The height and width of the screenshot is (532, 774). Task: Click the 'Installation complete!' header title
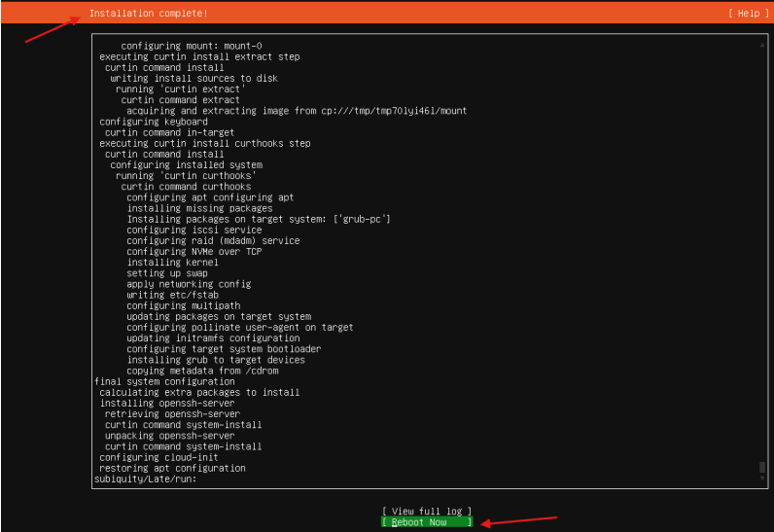pyautogui.click(x=148, y=14)
